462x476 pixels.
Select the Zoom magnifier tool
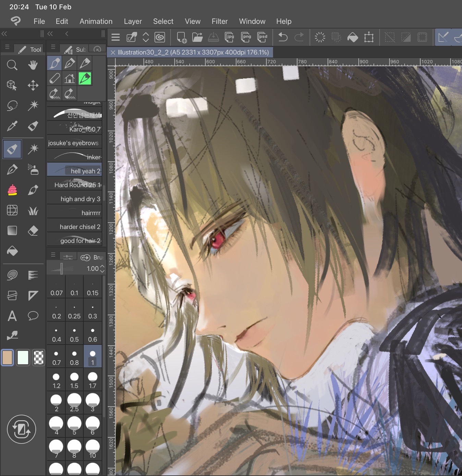(12, 65)
